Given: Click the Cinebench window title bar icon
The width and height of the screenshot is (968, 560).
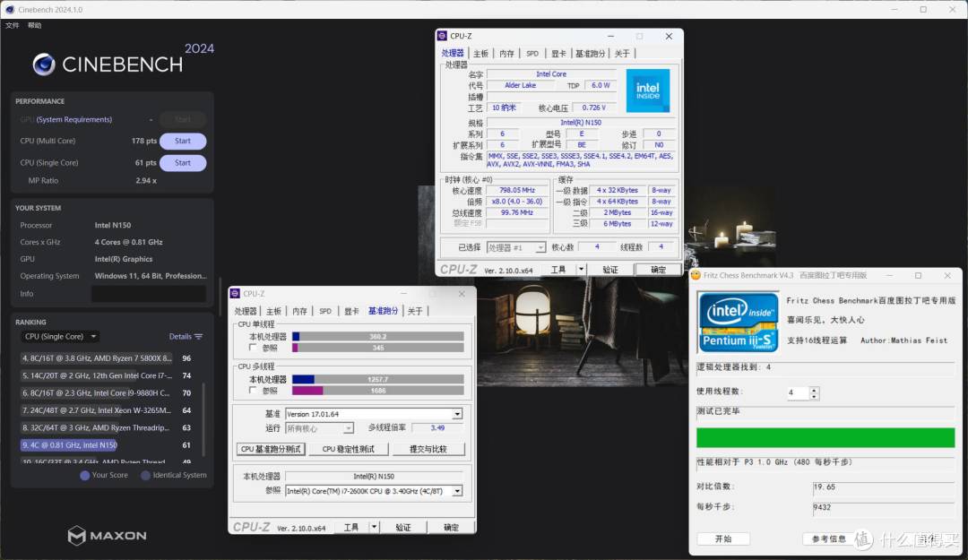Looking at the screenshot, I should 11,9.
